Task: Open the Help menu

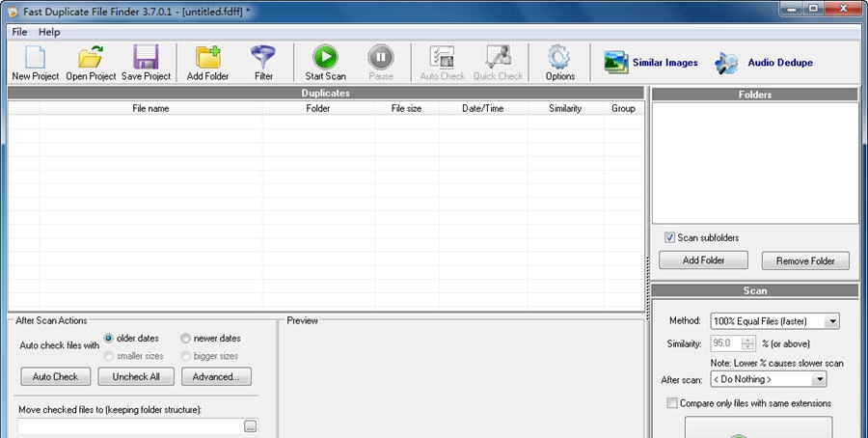Action: tap(49, 32)
